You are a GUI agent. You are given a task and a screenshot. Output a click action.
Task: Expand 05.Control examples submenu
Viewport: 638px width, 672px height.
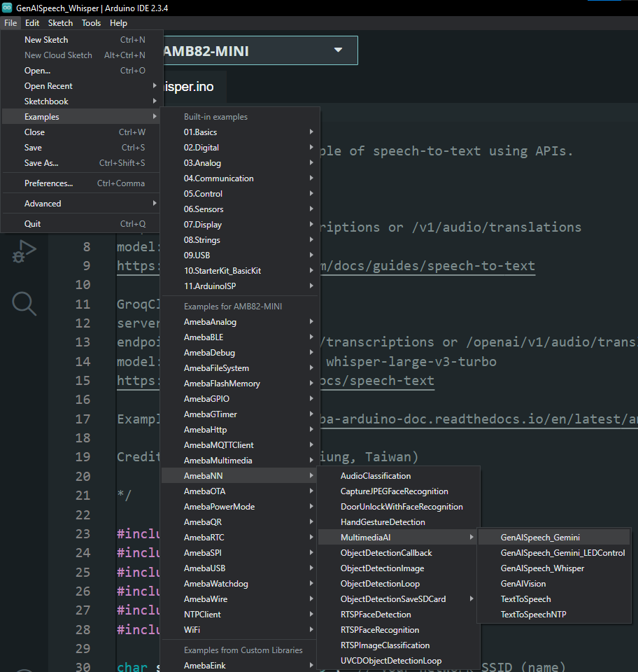240,194
